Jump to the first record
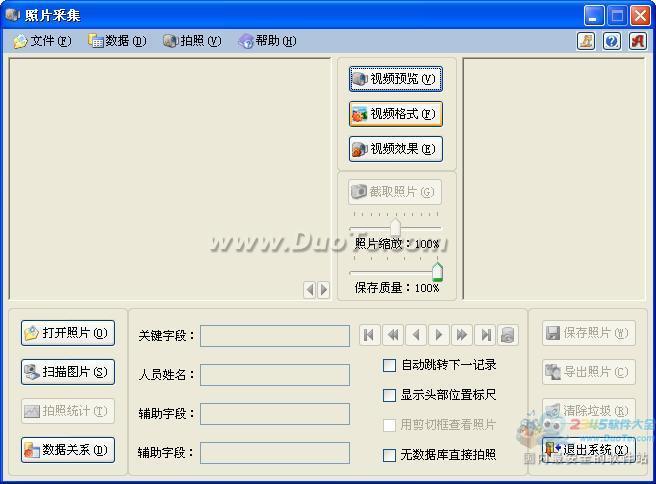Screen dimensions: 656x484 point(370,335)
